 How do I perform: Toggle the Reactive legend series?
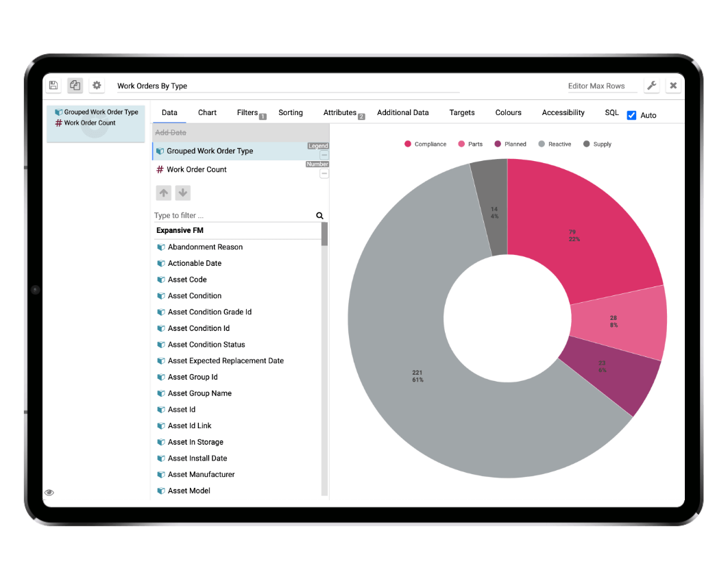(x=555, y=144)
